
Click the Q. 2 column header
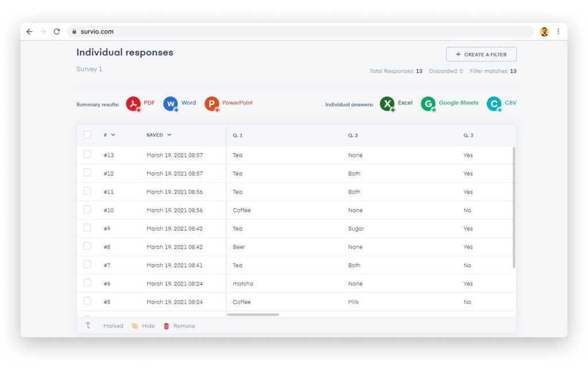point(353,135)
